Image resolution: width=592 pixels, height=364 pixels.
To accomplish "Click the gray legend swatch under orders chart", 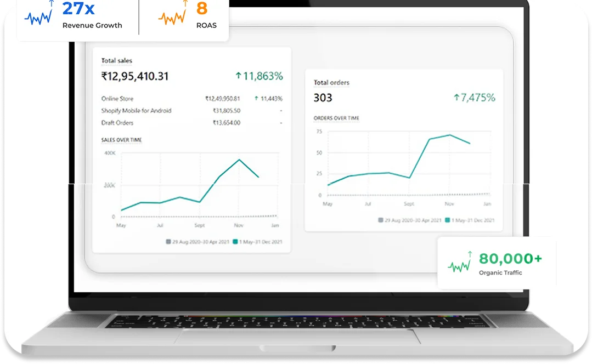I will tap(381, 220).
